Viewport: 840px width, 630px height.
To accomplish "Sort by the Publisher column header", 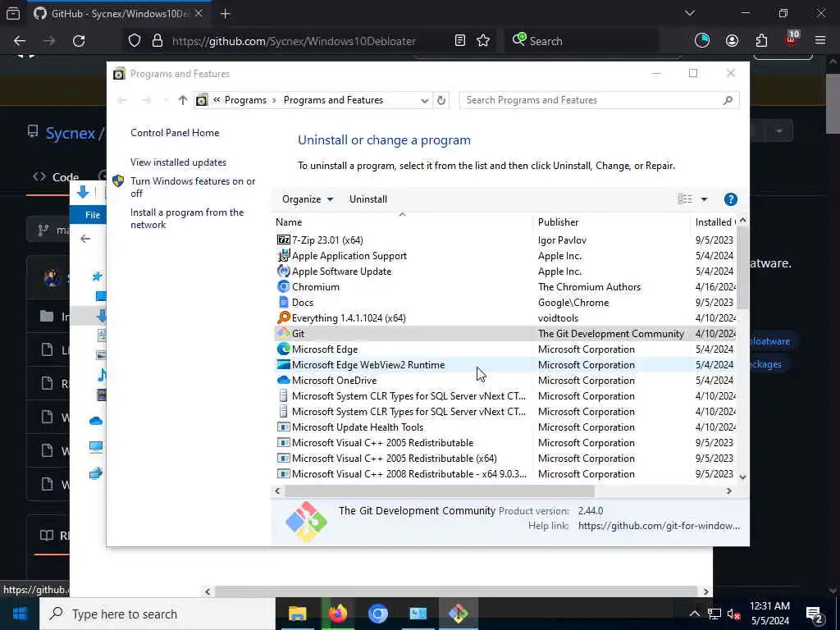I will [x=612, y=221].
